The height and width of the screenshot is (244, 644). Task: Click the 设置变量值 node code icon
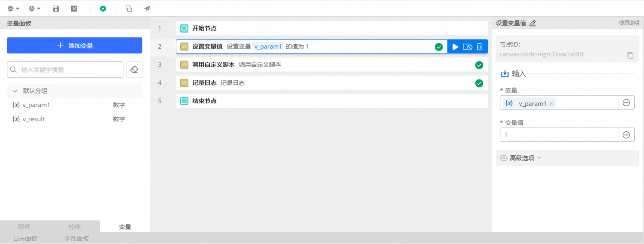(x=184, y=46)
